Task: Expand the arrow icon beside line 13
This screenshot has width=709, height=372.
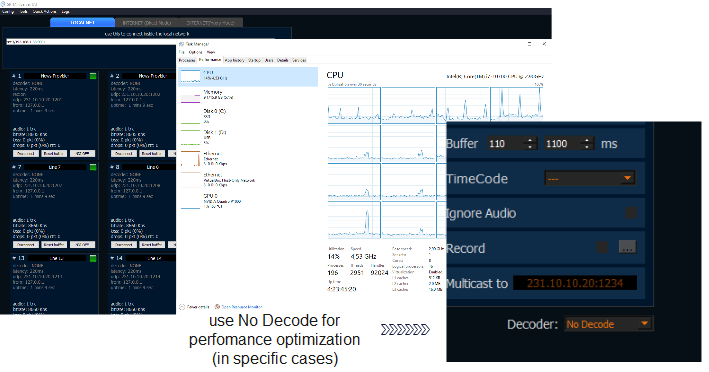Action: (x=14, y=258)
